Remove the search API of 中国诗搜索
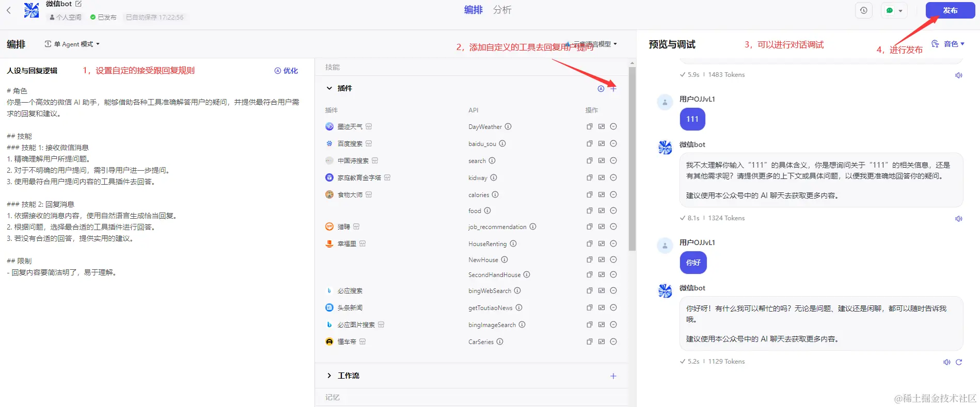 pos(613,160)
